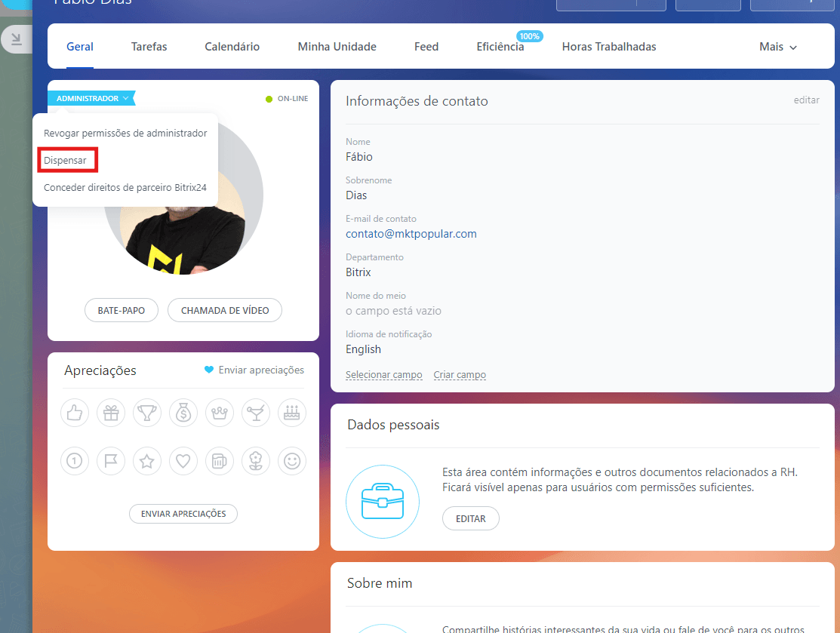Click editar in Informações de contato
The image size is (840, 633).
[x=806, y=100]
